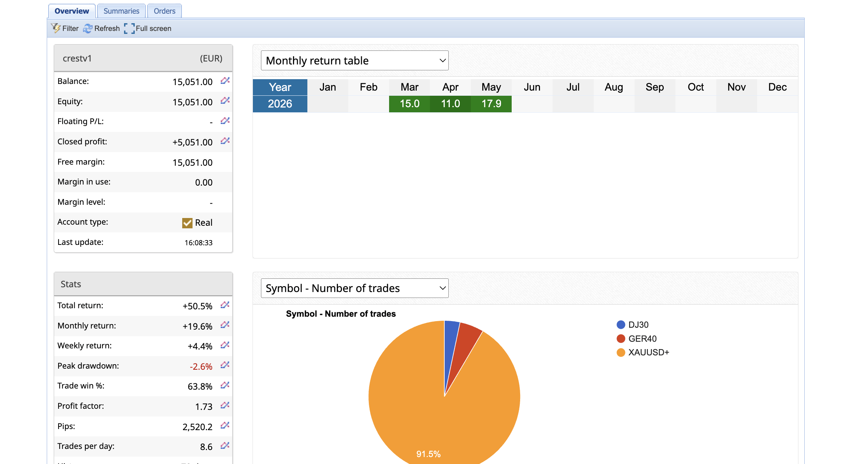The image size is (868, 464).
Task: Click the Filter funnel icon
Action: coord(56,28)
